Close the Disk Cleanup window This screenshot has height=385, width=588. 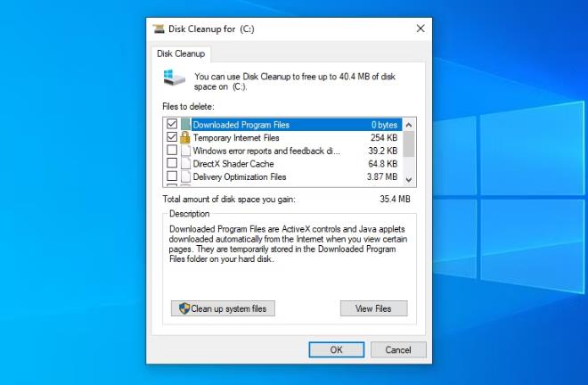coord(421,29)
